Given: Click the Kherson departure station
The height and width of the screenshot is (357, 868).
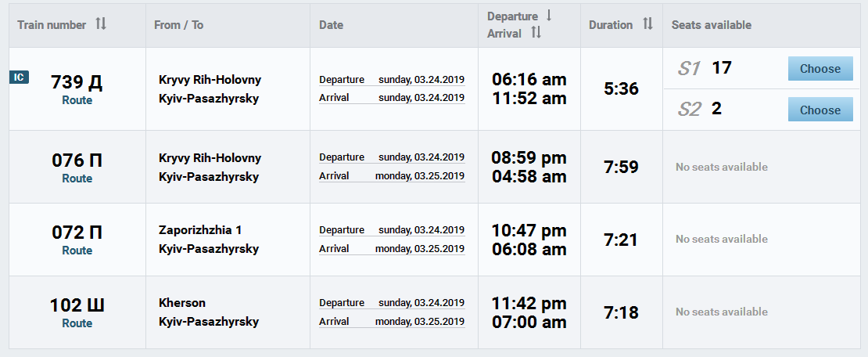Looking at the screenshot, I should click(x=182, y=303).
